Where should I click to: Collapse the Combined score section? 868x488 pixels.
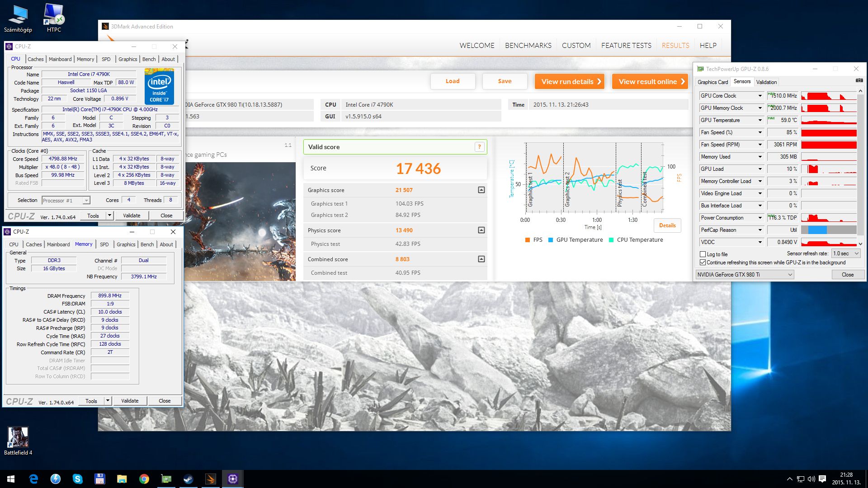coord(481,259)
